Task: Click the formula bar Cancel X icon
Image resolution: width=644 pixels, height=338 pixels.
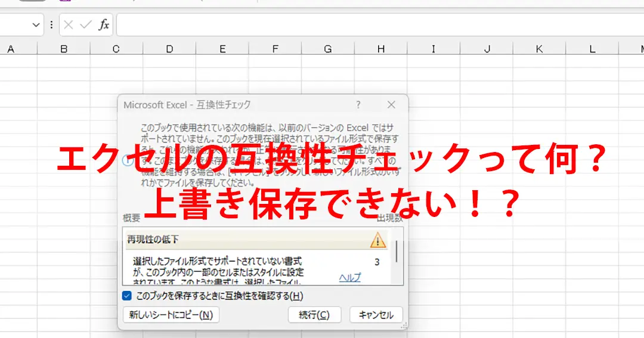Action: (x=69, y=24)
